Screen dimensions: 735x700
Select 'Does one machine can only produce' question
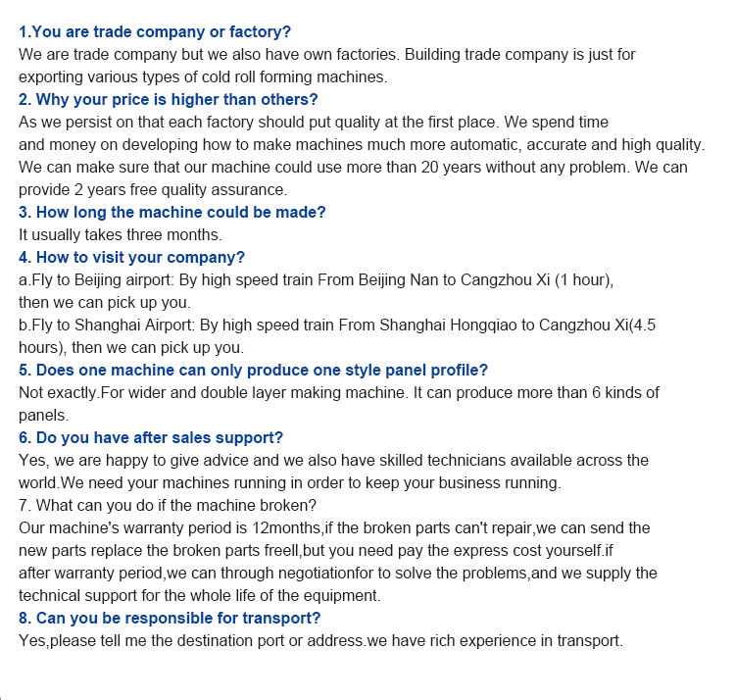tap(253, 370)
